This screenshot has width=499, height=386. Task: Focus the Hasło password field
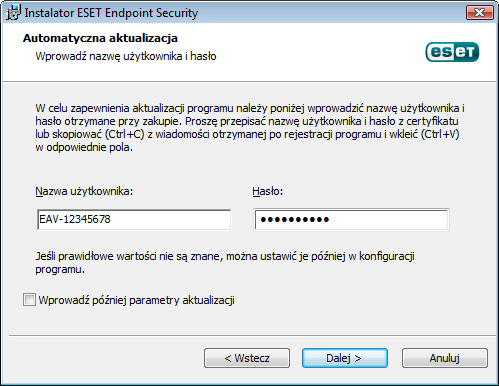point(351,219)
